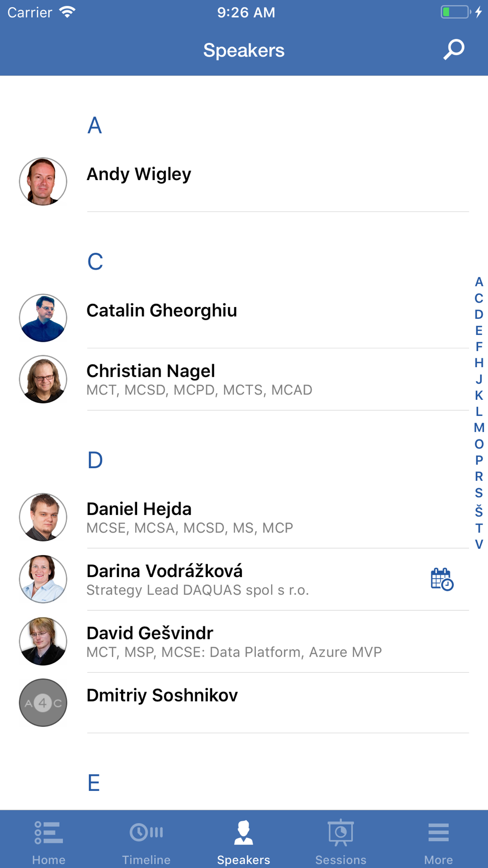Select Daniel Hejda in the list
This screenshot has width=488, height=868.
(244, 517)
